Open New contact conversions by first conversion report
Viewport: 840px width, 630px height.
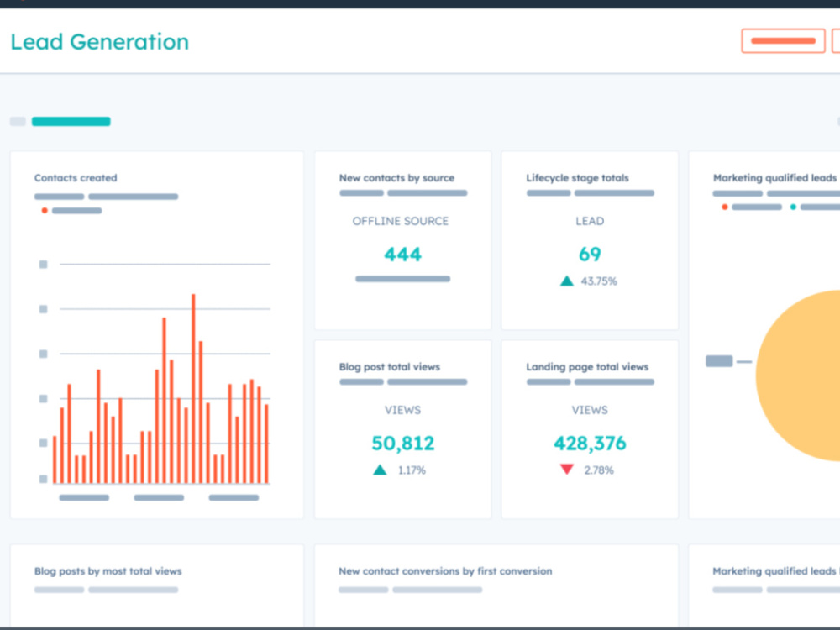445,571
